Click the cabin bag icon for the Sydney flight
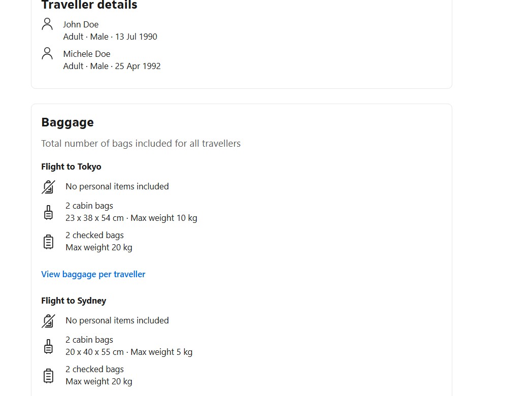 click(x=48, y=346)
